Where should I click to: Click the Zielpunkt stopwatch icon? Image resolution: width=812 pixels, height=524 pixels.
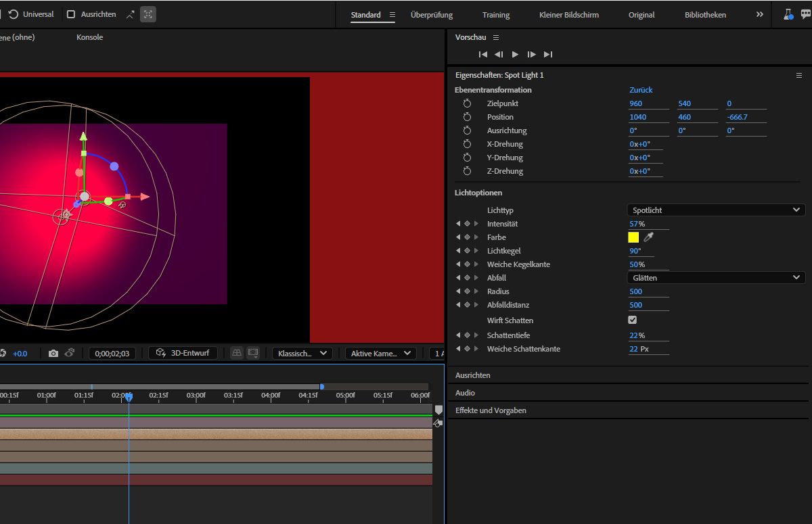click(467, 103)
